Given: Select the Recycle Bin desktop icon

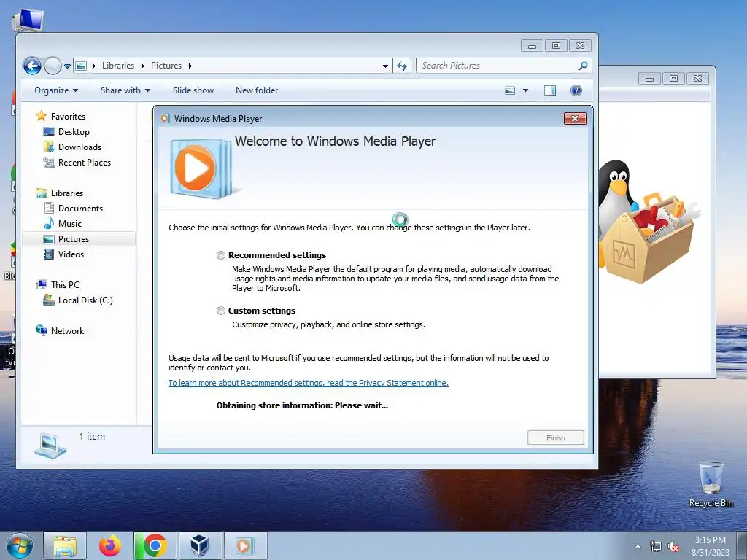Looking at the screenshot, I should [x=711, y=484].
